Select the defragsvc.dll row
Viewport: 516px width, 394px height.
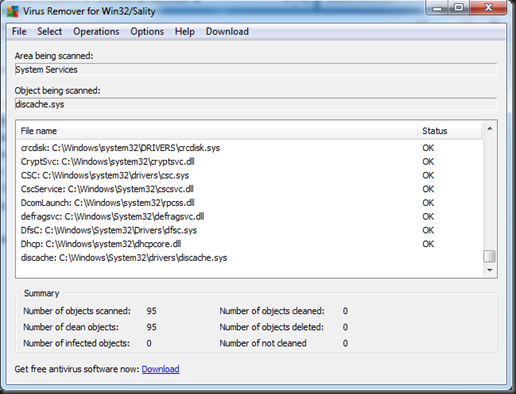coord(250,216)
